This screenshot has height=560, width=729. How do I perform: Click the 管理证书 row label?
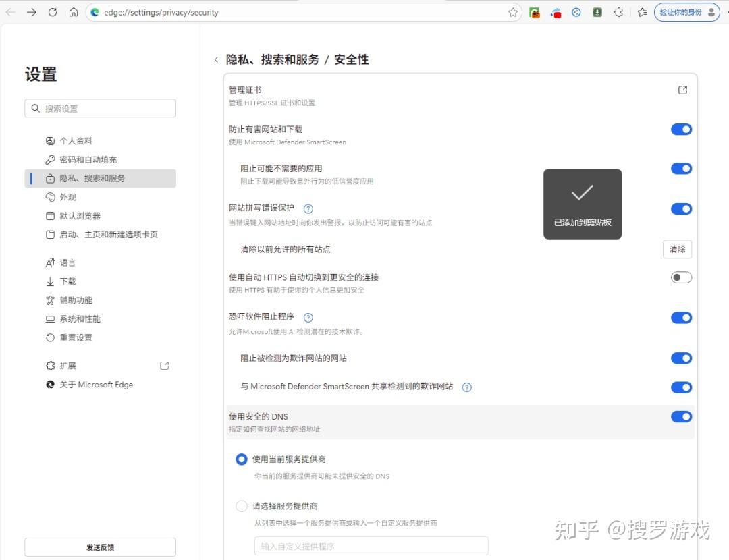tap(245, 90)
